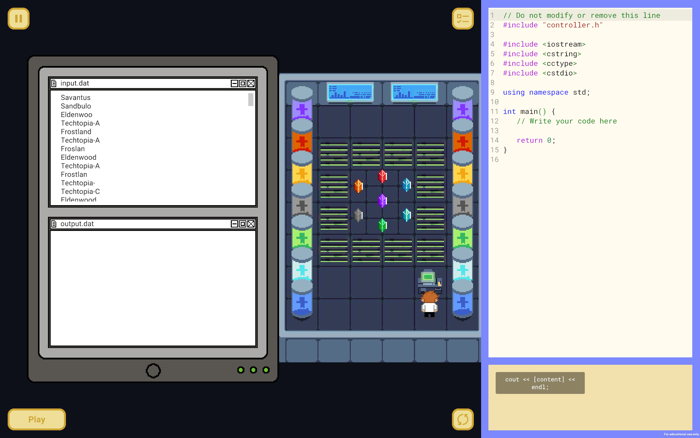The width and height of the screenshot is (700, 438).
Task: Click the 'Frostlan' line in input.dat
Action: click(74, 175)
